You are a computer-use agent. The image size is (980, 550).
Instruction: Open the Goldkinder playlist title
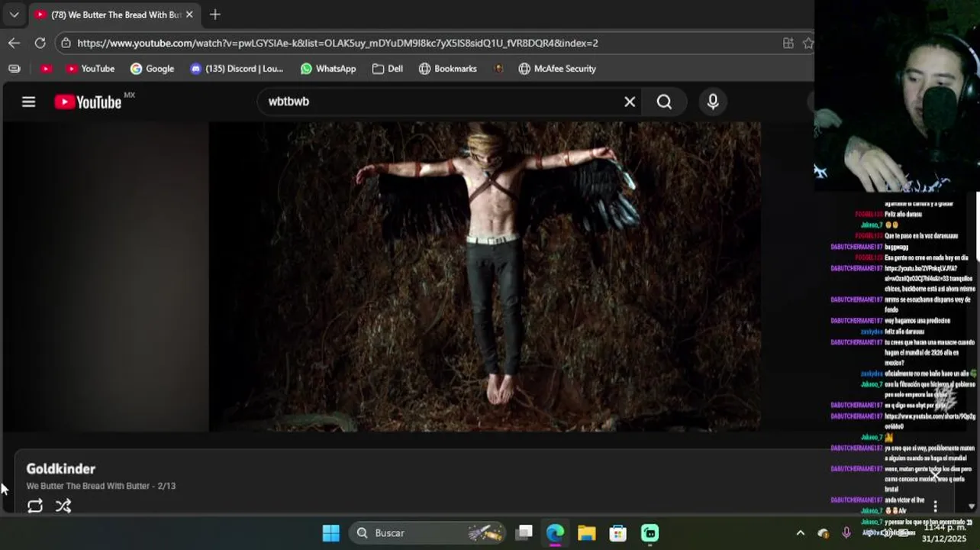(61, 468)
